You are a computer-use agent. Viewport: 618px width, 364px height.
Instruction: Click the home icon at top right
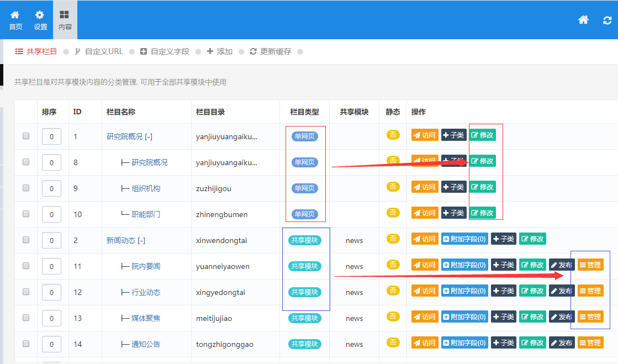(583, 20)
